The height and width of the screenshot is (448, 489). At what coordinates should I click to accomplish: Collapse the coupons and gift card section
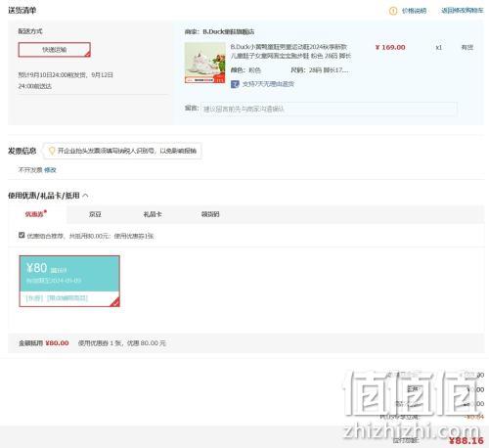pyautogui.click(x=85, y=196)
